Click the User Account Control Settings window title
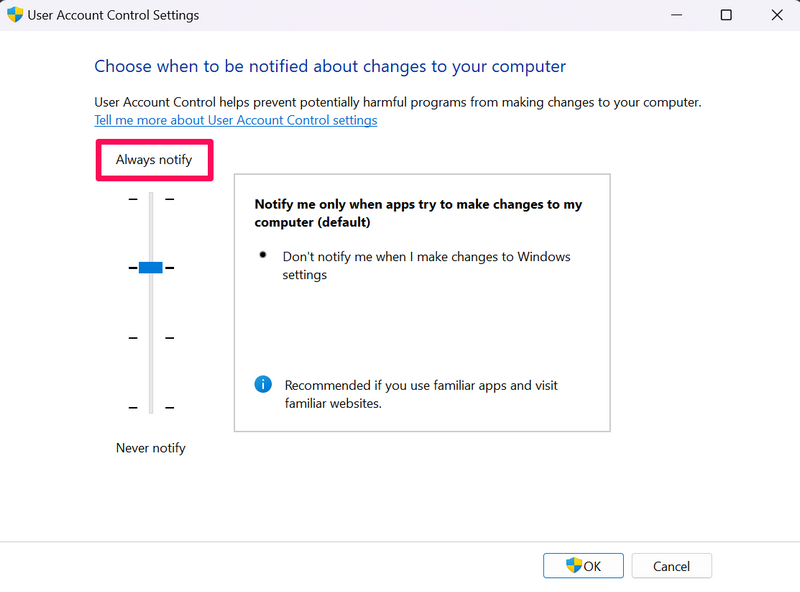This screenshot has height=592, width=800. (113, 15)
